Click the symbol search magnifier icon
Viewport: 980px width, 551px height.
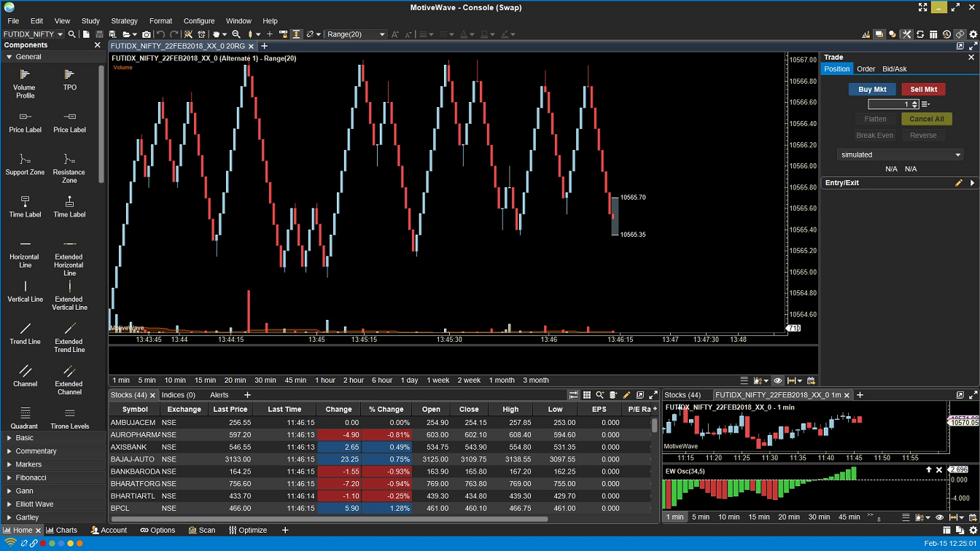(71, 34)
